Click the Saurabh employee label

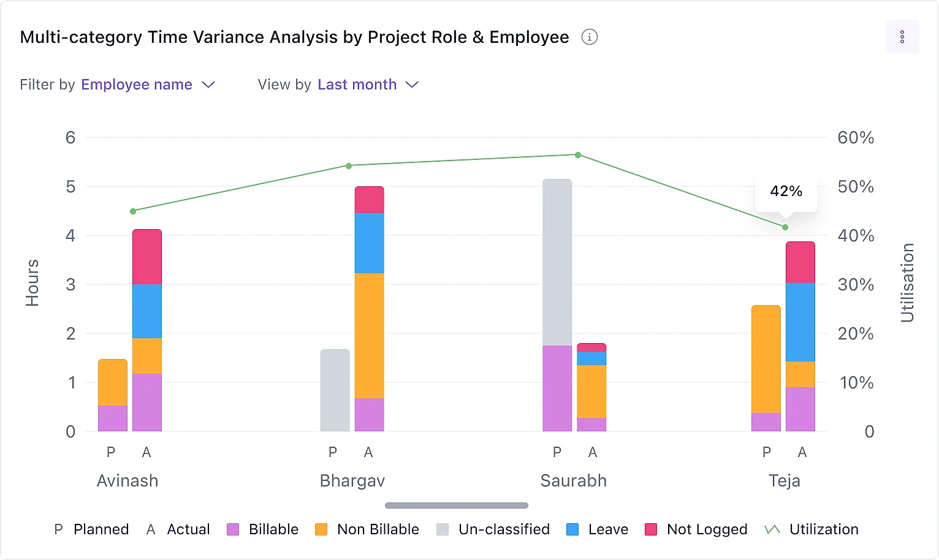574,481
